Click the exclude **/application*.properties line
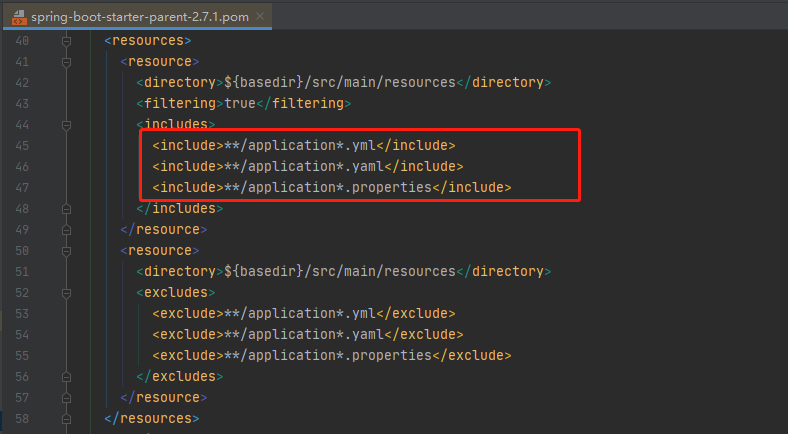 332,356
